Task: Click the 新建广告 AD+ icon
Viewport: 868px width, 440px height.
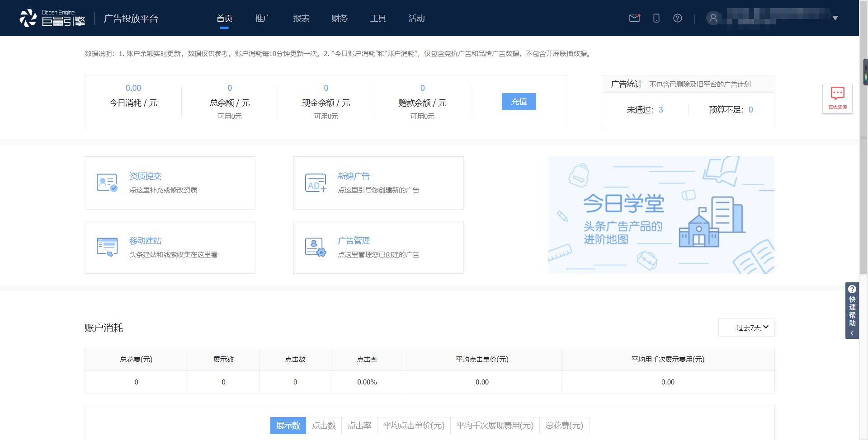Action: click(x=316, y=183)
